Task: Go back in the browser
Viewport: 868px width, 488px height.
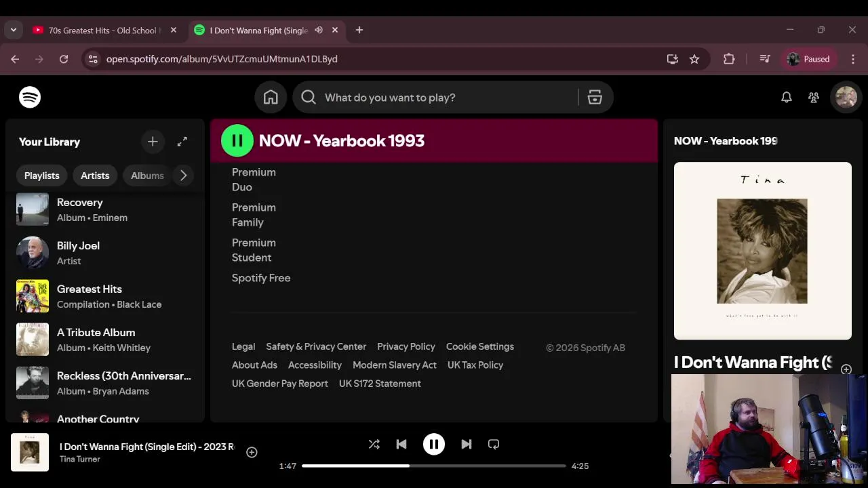Action: click(x=15, y=59)
